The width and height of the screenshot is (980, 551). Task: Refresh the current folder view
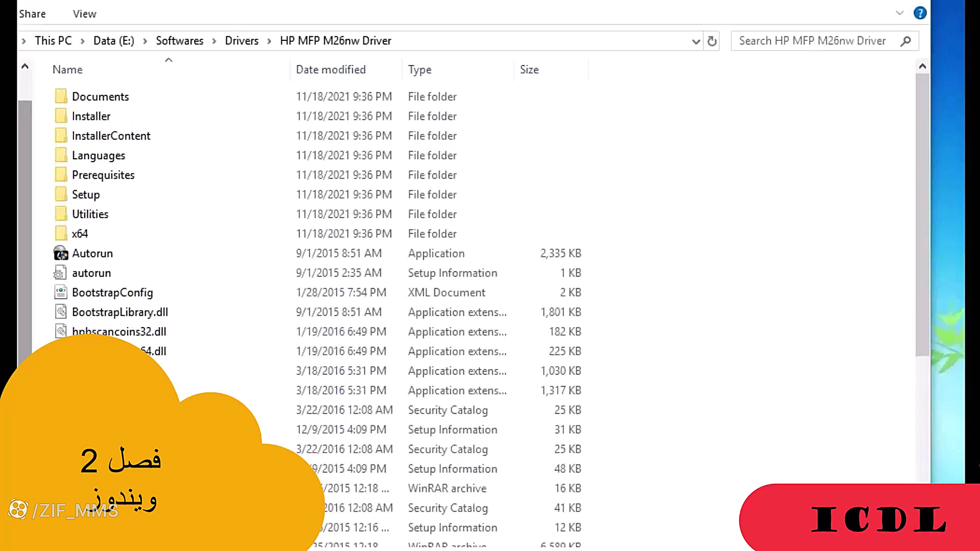pyautogui.click(x=712, y=41)
